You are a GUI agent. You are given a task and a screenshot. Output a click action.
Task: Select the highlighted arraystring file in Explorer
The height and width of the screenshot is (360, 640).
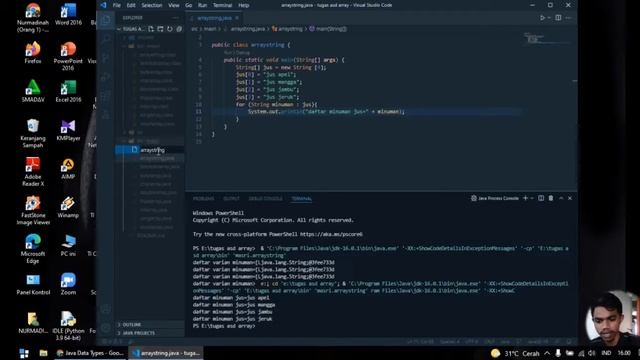pyautogui.click(x=149, y=150)
